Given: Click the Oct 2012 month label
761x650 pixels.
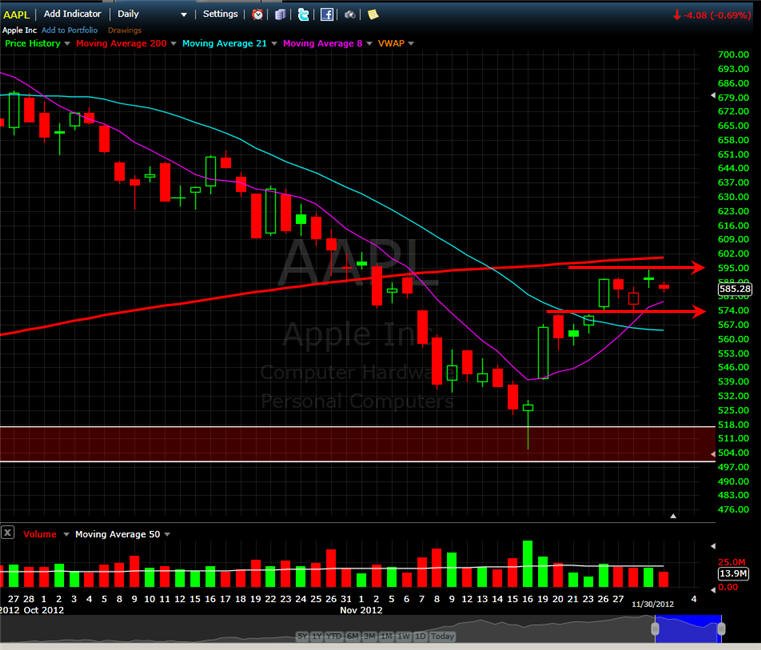Looking at the screenshot, I should [x=44, y=610].
